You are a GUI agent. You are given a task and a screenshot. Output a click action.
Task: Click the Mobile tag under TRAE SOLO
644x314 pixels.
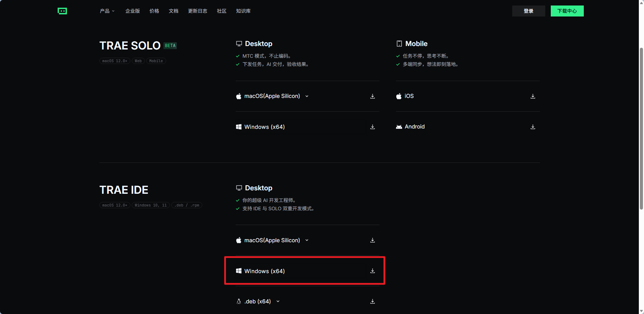pos(156,61)
